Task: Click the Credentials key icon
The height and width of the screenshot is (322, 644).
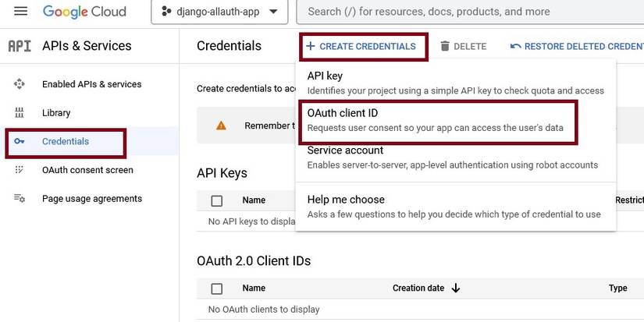Action: click(20, 141)
